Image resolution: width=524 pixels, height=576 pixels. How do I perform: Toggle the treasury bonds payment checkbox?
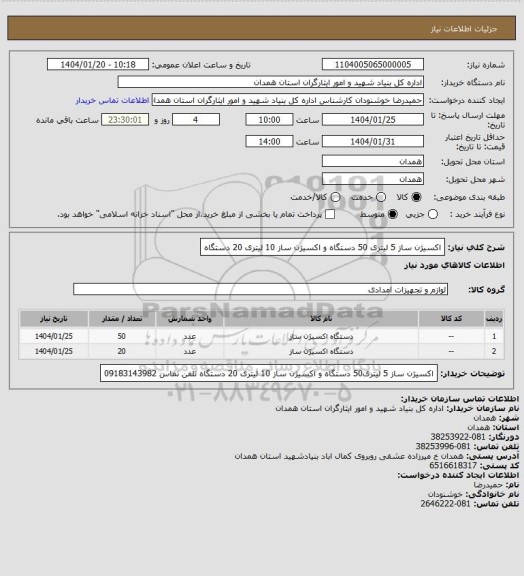click(x=330, y=214)
